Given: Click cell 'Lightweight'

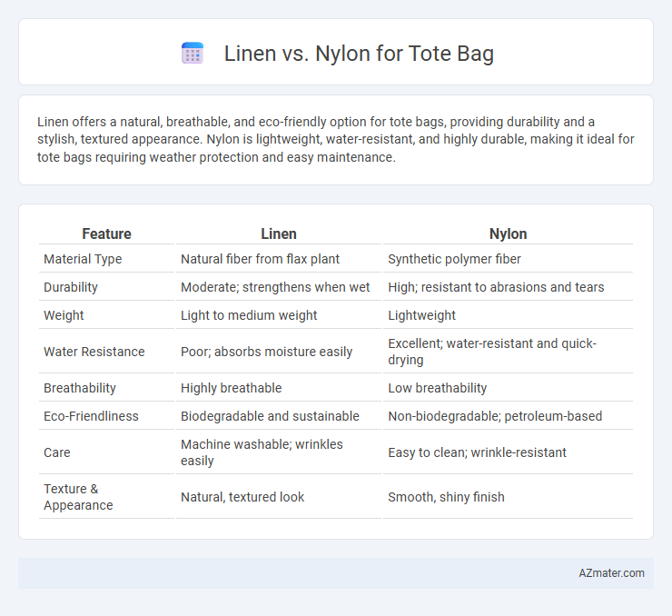Looking at the screenshot, I should pos(421,315).
